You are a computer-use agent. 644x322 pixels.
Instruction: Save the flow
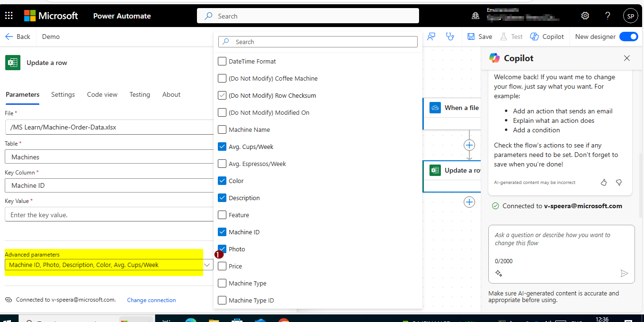[x=480, y=37]
